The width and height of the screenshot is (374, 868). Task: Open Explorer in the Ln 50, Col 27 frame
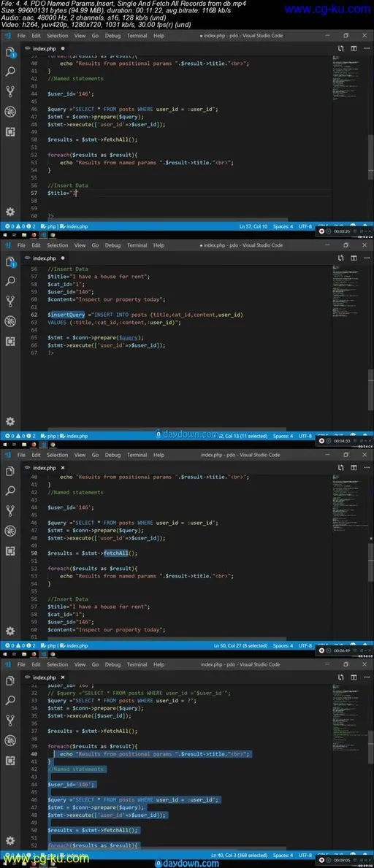click(10, 471)
